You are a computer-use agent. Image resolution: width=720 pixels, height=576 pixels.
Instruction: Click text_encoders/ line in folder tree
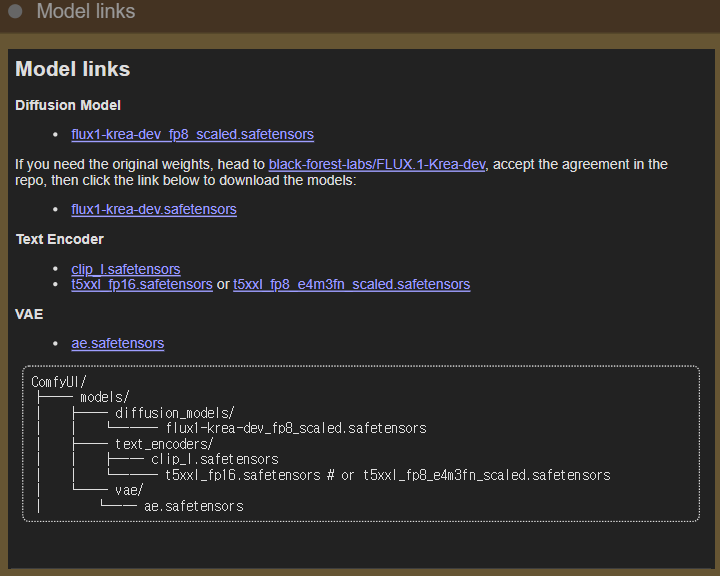[x=164, y=444]
